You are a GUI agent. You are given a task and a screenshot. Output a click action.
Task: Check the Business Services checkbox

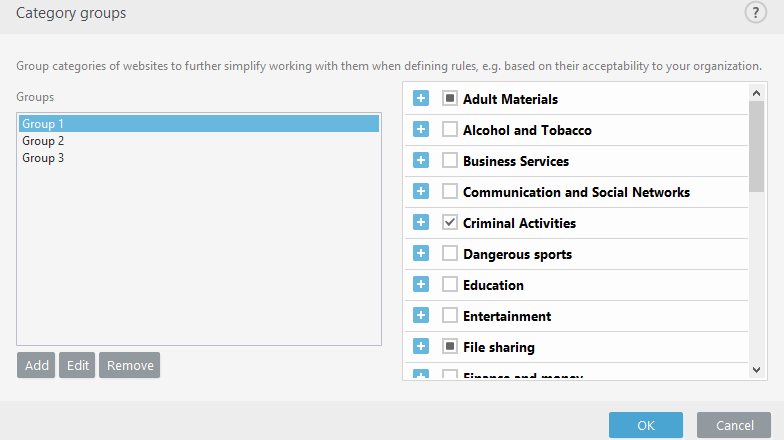(450, 160)
